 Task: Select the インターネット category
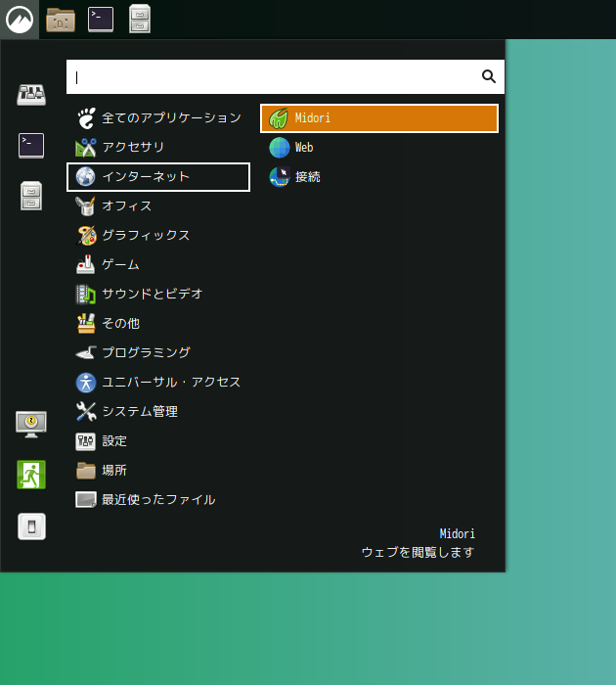click(x=158, y=177)
